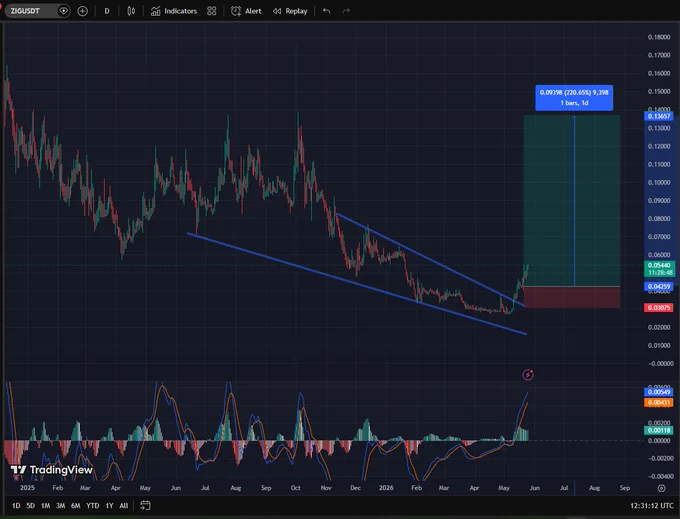Select the YTD range tab
This screenshot has width=680, height=519.
(92, 506)
